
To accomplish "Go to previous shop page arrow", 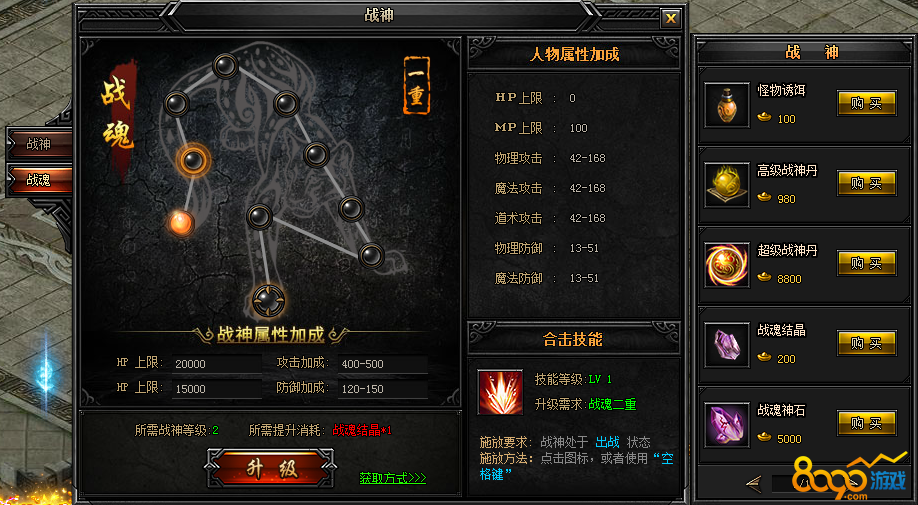I will tap(753, 483).
